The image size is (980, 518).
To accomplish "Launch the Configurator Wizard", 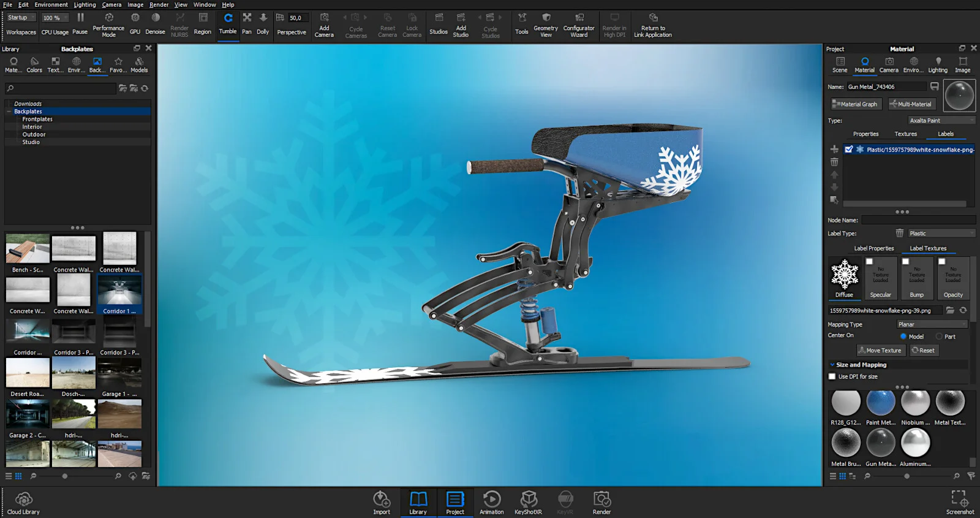I will pyautogui.click(x=579, y=25).
